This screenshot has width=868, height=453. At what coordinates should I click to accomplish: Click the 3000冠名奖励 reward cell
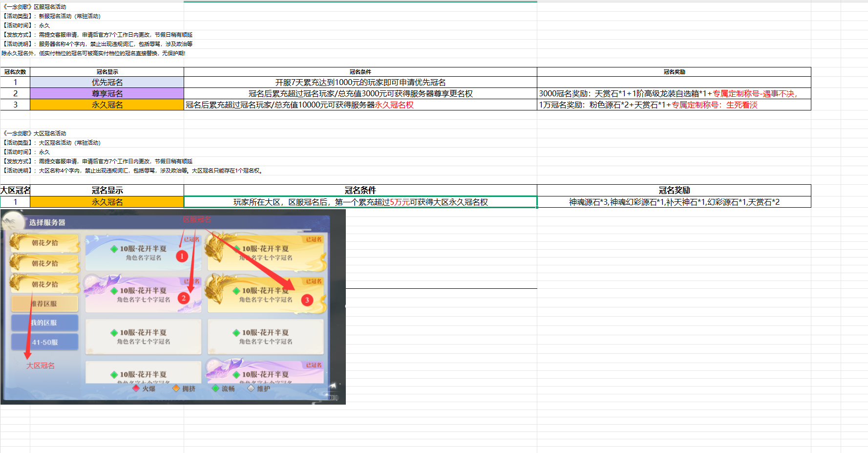click(x=674, y=93)
